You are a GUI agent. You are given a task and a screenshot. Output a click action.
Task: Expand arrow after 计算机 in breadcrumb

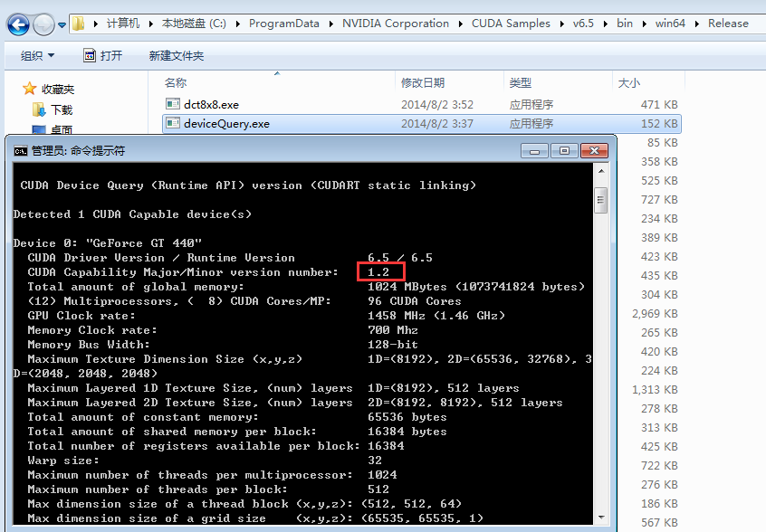click(x=151, y=24)
